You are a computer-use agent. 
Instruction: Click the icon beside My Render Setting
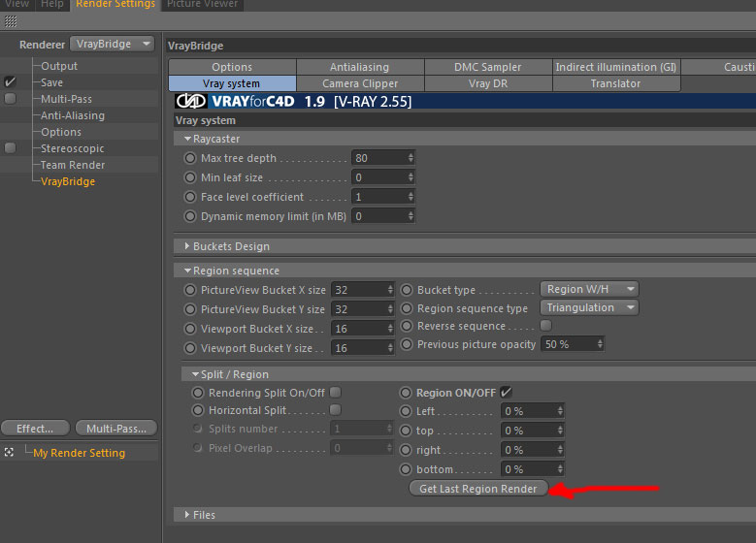9,452
